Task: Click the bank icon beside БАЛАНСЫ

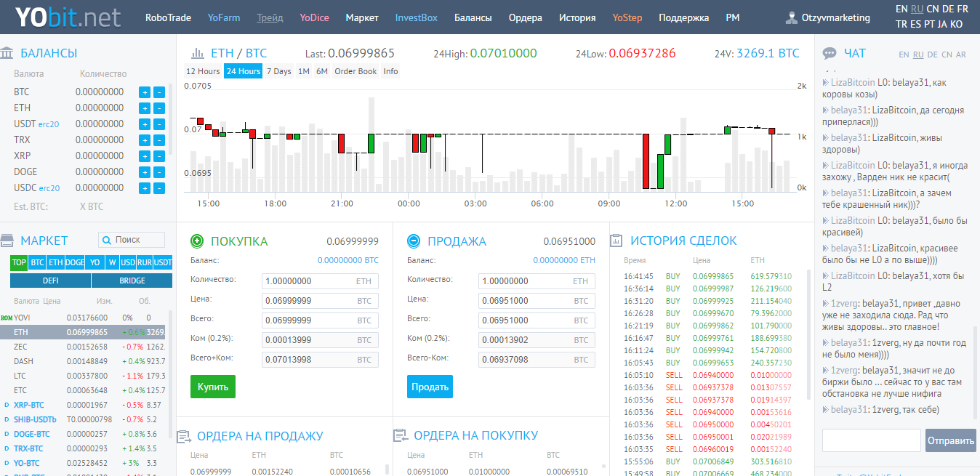Action: tap(7, 53)
